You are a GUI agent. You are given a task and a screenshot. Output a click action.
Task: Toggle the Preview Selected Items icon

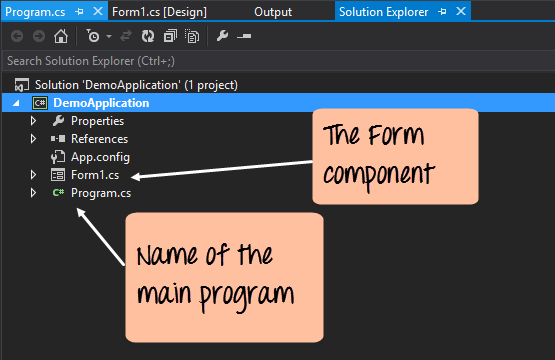(x=244, y=36)
